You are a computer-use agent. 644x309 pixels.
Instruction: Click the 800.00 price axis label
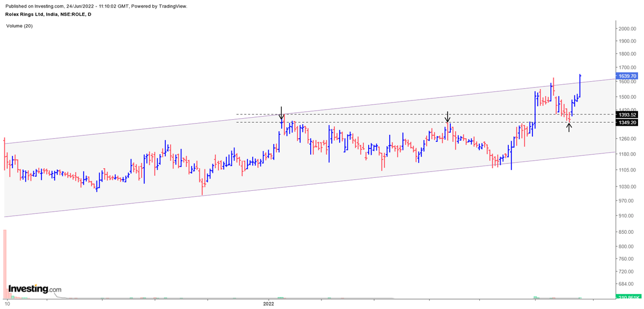point(627,247)
